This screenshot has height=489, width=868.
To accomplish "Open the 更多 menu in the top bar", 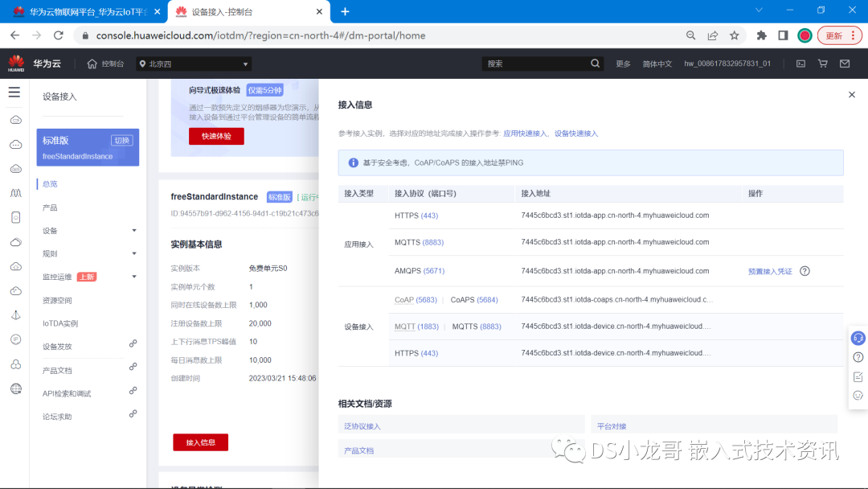I will [623, 63].
